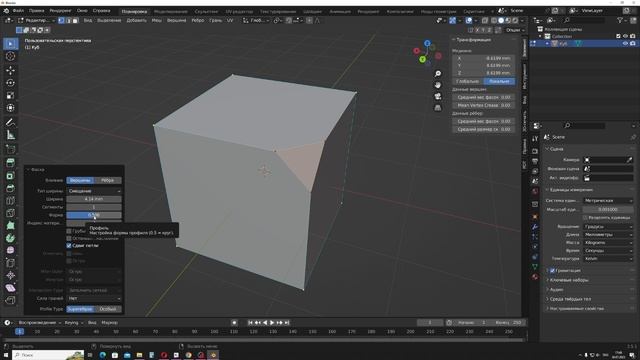This screenshot has width=640, height=360.
Task: Open the 'Длина' Миллиметры dropdown
Action: click(608, 235)
